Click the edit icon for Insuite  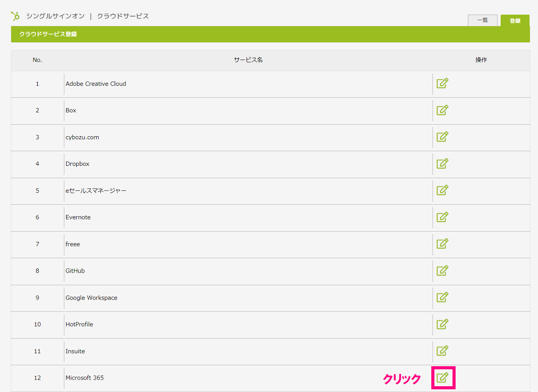click(x=442, y=350)
